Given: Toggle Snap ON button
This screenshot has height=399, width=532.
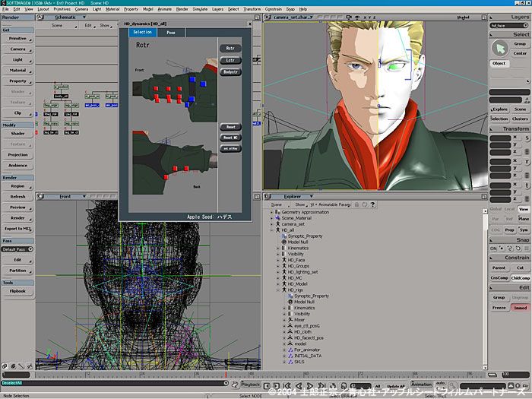Looking at the screenshot, I should 493,249.
